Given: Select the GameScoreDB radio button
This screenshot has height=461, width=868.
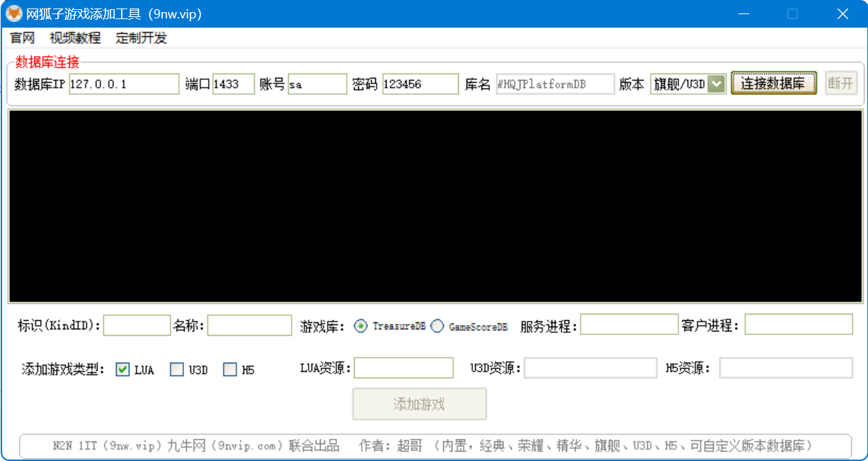Looking at the screenshot, I should [x=438, y=326].
